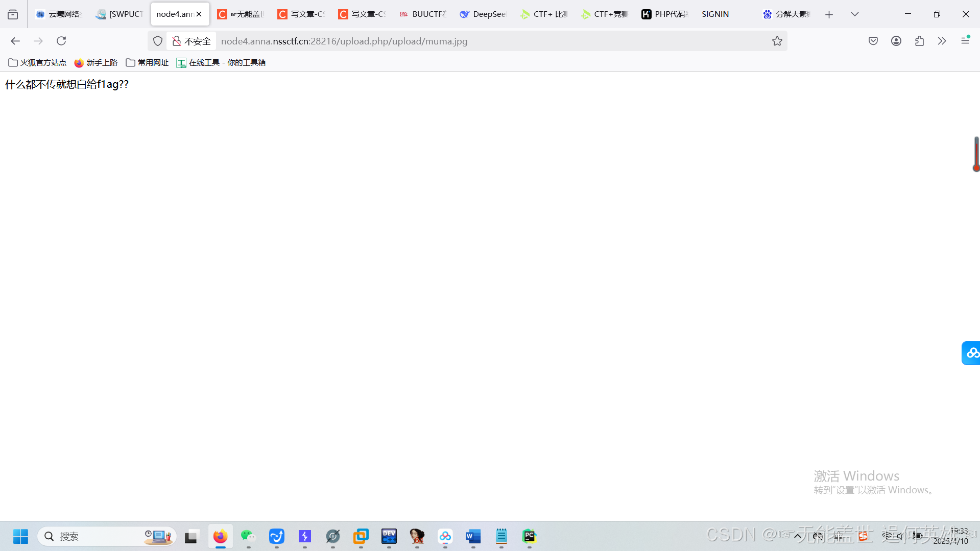Open the 在线工具 bookmark

point(221,62)
